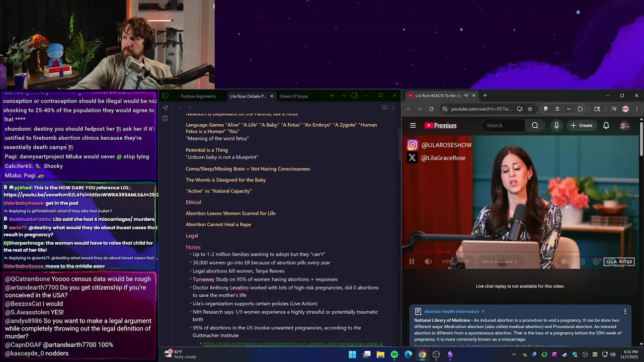The image size is (644, 362).
Task: Click Chrome search tabs icon
Action: 597,109
